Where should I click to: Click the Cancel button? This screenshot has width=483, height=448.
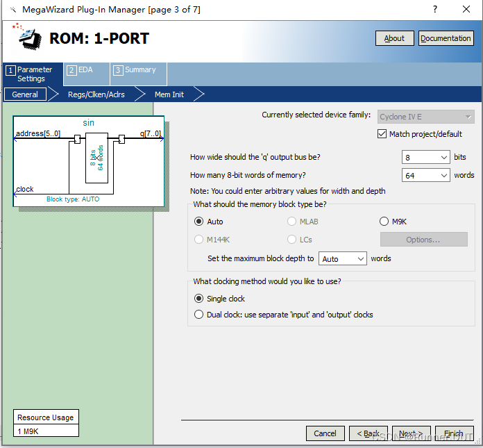(325, 433)
